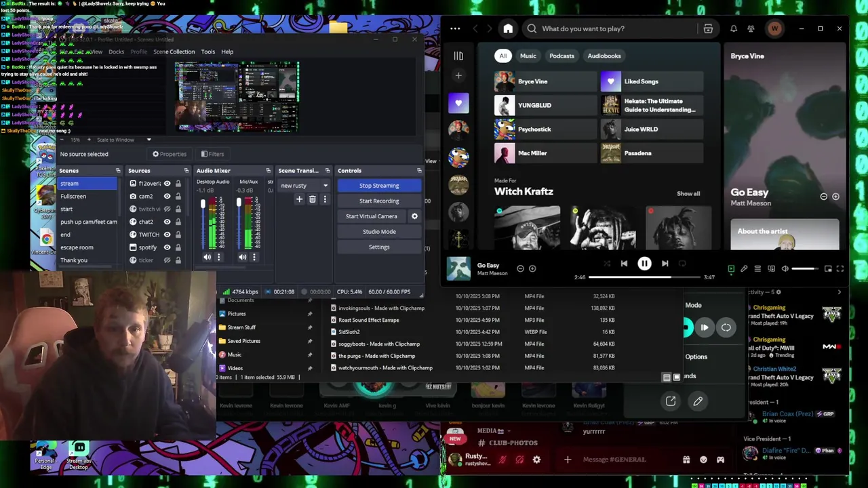Select the Music filter chip

point(528,56)
